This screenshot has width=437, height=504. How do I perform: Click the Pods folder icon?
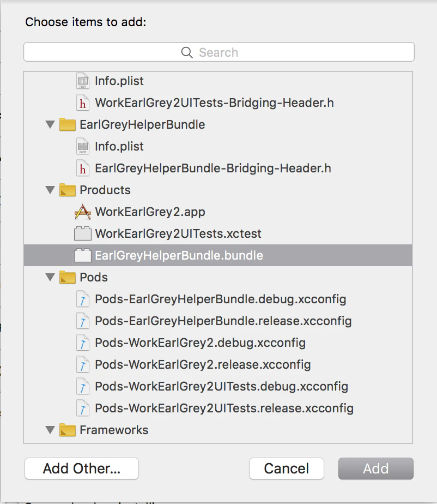tap(68, 278)
